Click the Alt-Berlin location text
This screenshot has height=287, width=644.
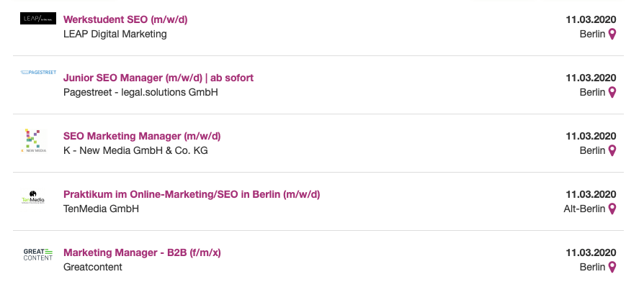(x=584, y=209)
